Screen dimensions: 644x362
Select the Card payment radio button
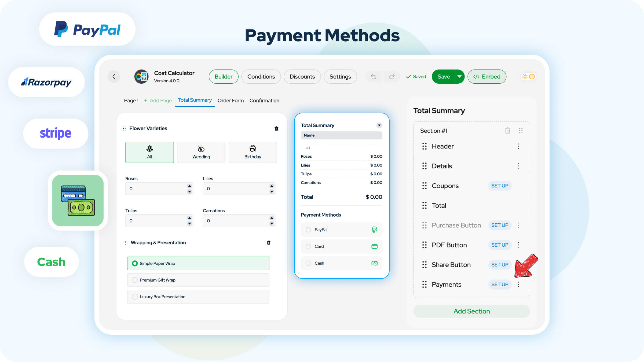coord(308,246)
